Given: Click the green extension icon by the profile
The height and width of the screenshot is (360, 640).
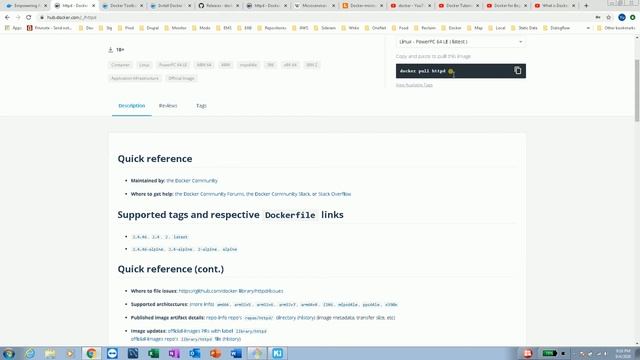Looking at the screenshot, I should tap(633, 18).
